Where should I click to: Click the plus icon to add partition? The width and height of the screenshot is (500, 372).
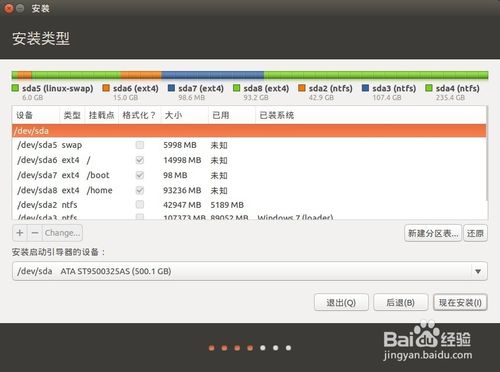(x=20, y=233)
